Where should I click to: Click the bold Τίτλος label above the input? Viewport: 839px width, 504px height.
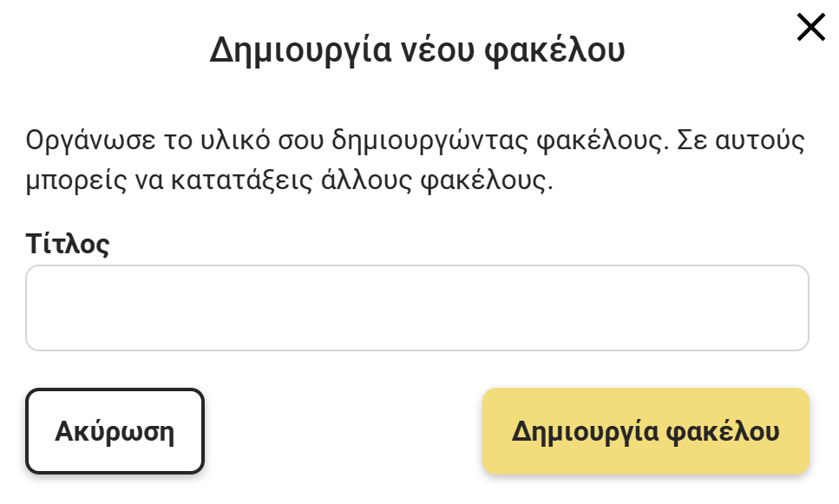point(68,243)
